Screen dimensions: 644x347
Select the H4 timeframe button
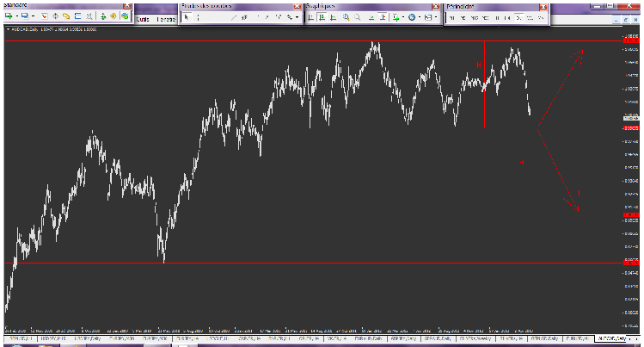[507, 18]
